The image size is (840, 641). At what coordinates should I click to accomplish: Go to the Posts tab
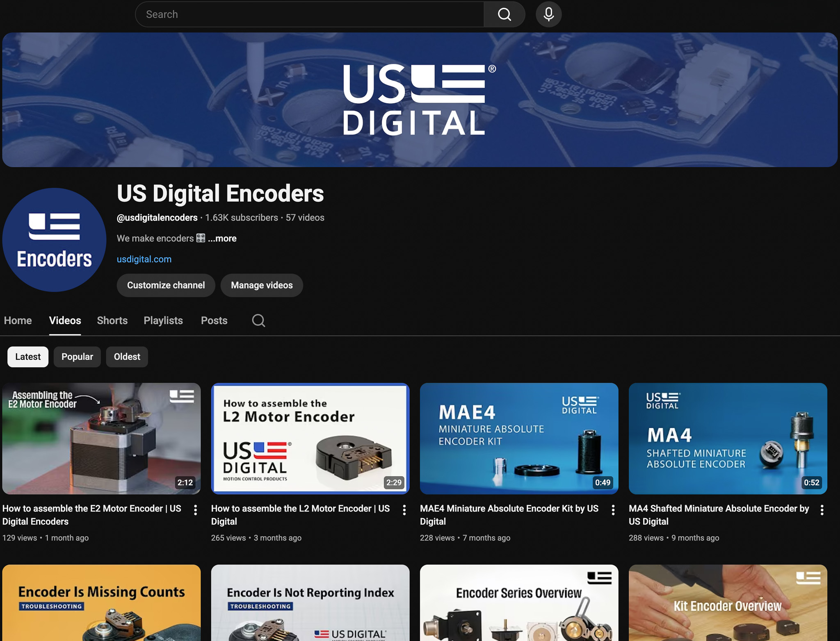(x=214, y=320)
